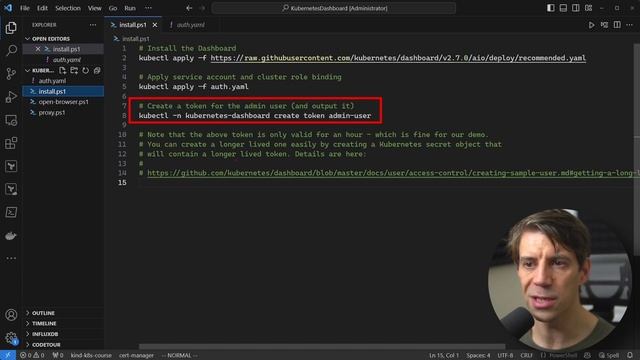Open open-browser.ps1 in the file tree
Image resolution: width=640 pixels, height=360 pixels.
tap(63, 102)
